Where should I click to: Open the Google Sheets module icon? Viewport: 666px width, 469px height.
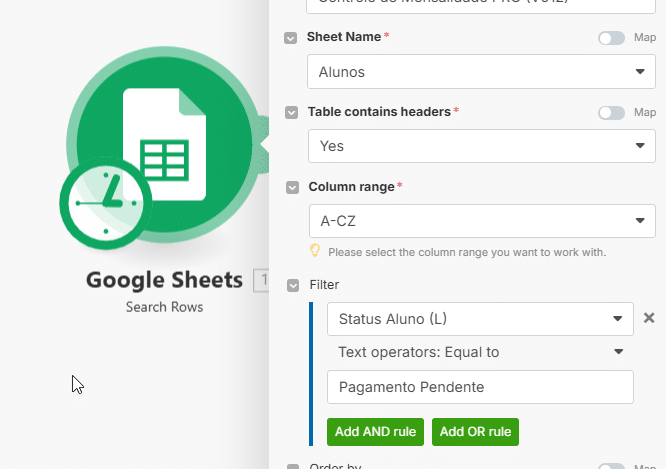coord(164,144)
